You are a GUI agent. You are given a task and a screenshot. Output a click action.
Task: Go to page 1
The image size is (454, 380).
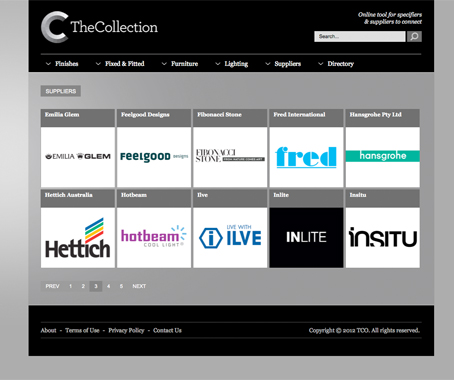click(x=70, y=286)
